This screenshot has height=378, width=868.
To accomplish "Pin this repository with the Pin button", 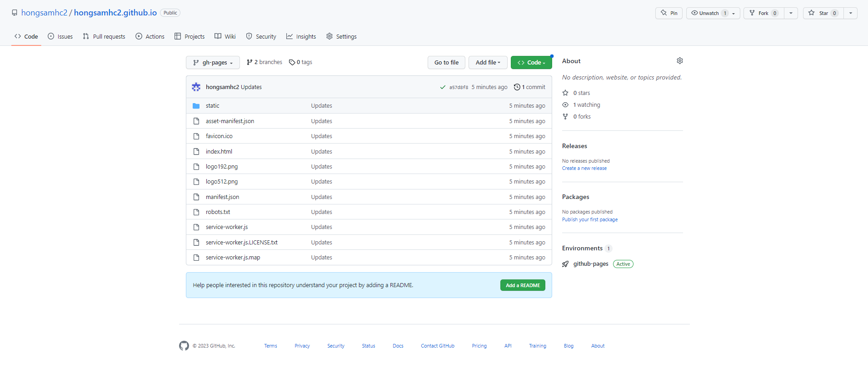I will 669,13.
